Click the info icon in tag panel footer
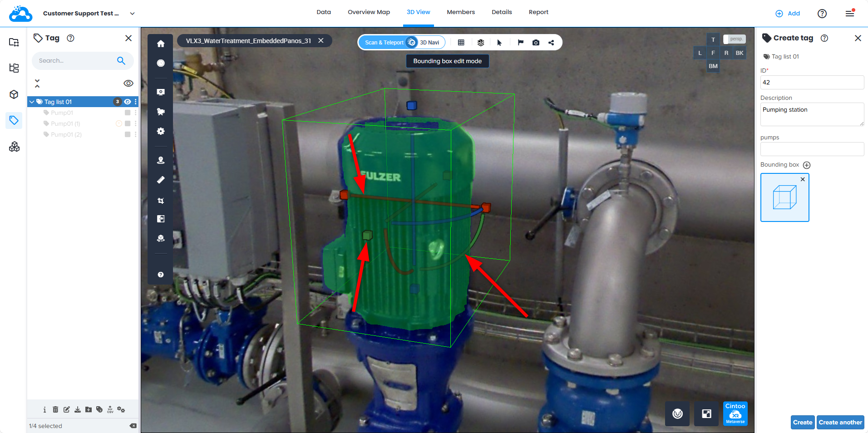 tap(44, 409)
